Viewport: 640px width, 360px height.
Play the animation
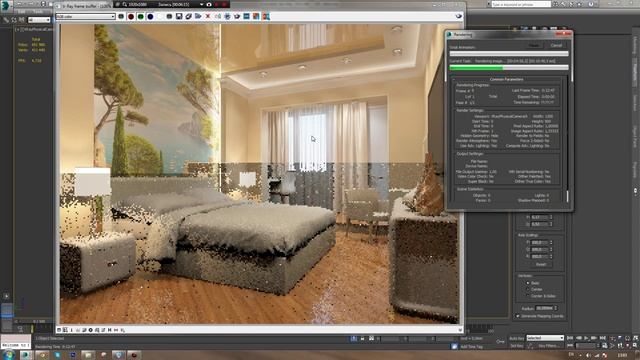point(587,338)
